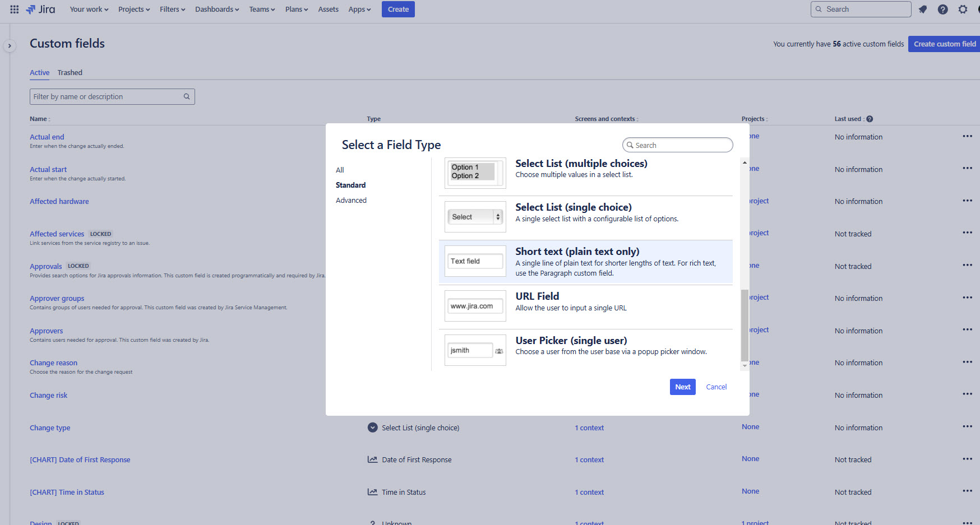Select the Select List multiple choices thumbnail
The image size is (980, 525).
tap(475, 173)
